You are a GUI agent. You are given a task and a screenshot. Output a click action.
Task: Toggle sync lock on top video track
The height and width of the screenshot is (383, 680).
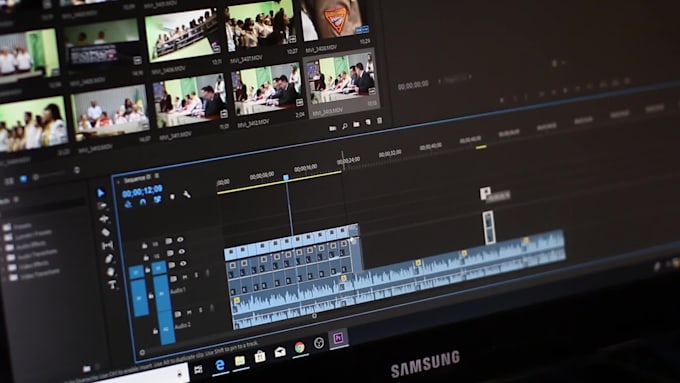tap(168, 241)
